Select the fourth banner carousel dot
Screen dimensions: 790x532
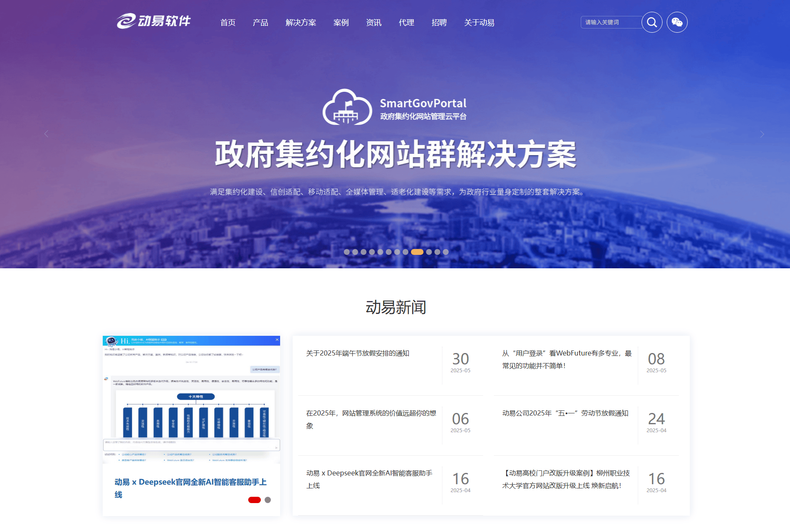click(x=372, y=252)
